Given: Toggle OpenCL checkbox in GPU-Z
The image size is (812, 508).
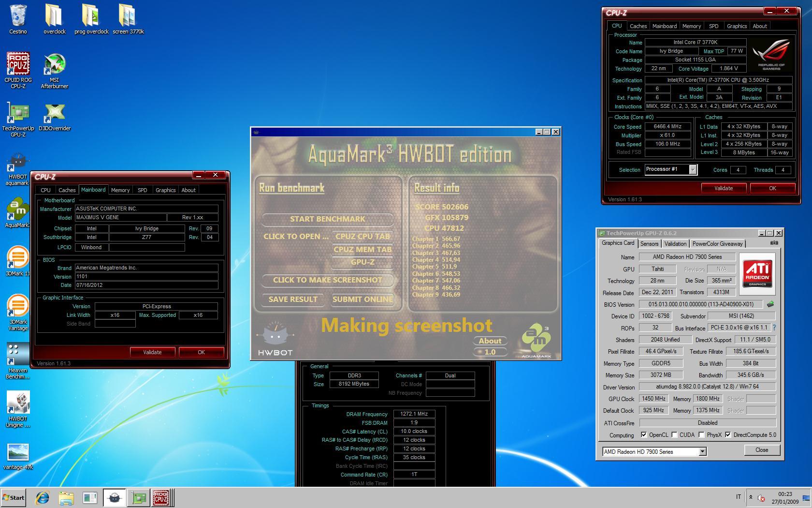Looking at the screenshot, I should point(644,435).
